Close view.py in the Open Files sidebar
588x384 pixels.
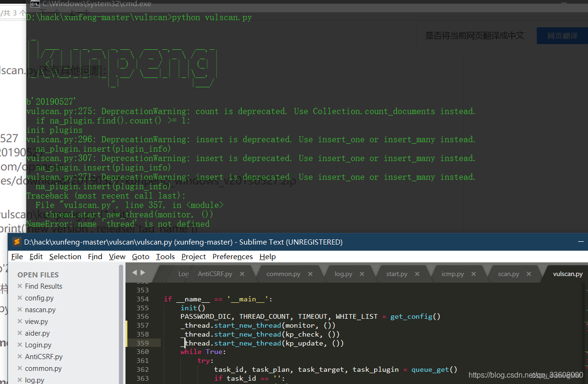click(20, 322)
